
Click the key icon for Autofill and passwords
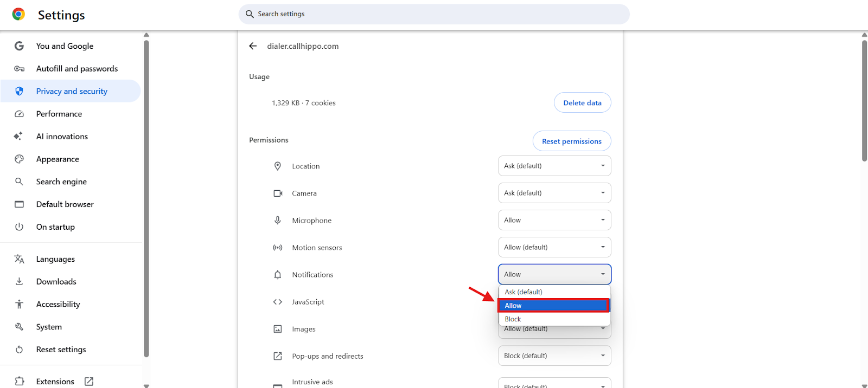pyautogui.click(x=19, y=69)
